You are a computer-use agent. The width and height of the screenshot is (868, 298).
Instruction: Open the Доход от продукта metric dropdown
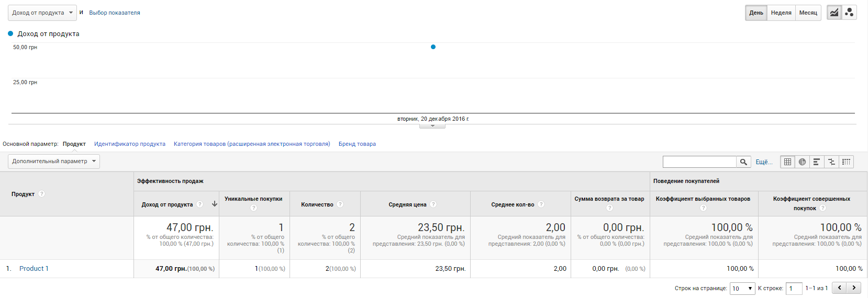(42, 13)
